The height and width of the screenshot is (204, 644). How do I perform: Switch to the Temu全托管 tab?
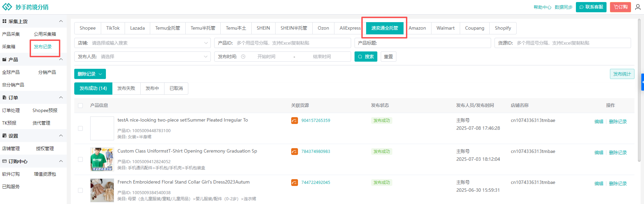tap(168, 28)
